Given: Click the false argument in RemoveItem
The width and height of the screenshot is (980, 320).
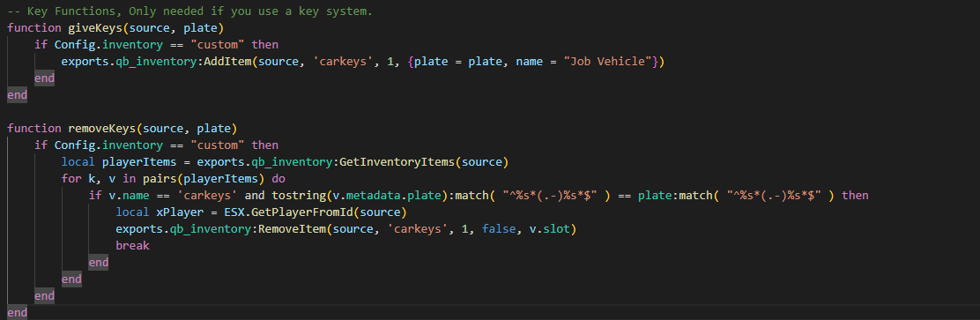Looking at the screenshot, I should tap(499, 229).
